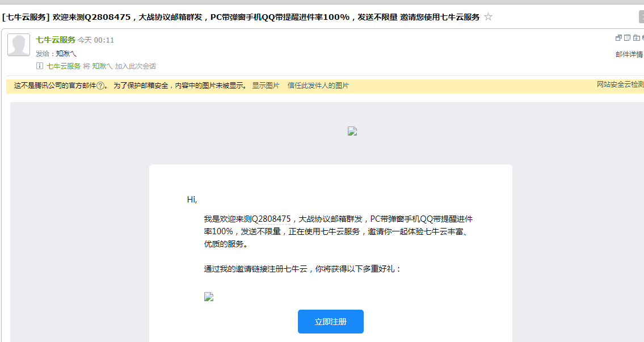Click the save-to-folder download icon

pos(636,38)
